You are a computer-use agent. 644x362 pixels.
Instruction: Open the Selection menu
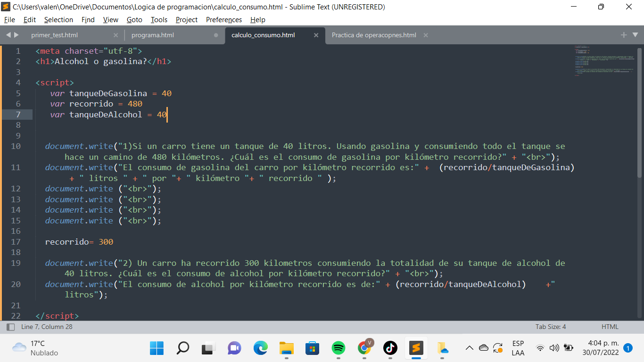[x=58, y=20]
